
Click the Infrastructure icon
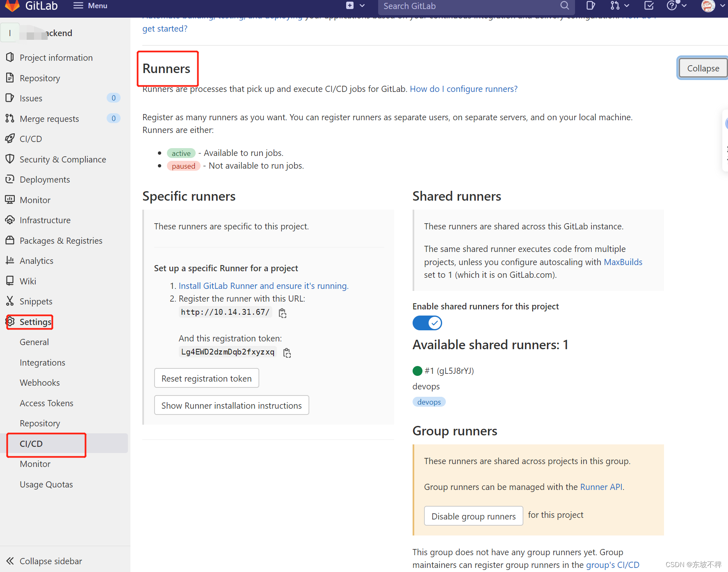[10, 220]
